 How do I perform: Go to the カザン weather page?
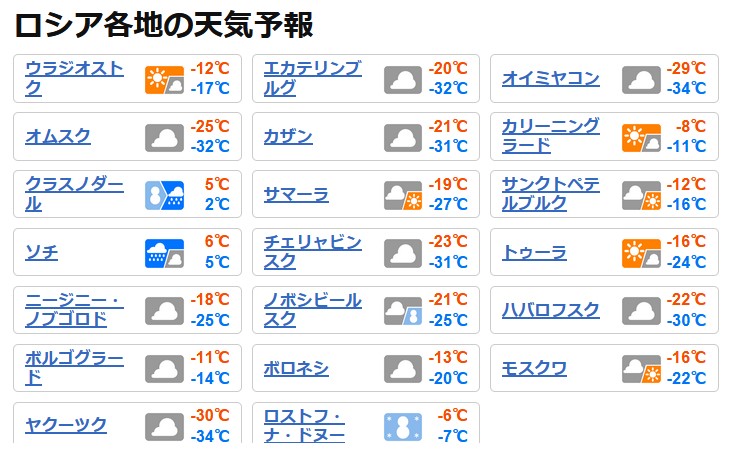coord(288,137)
